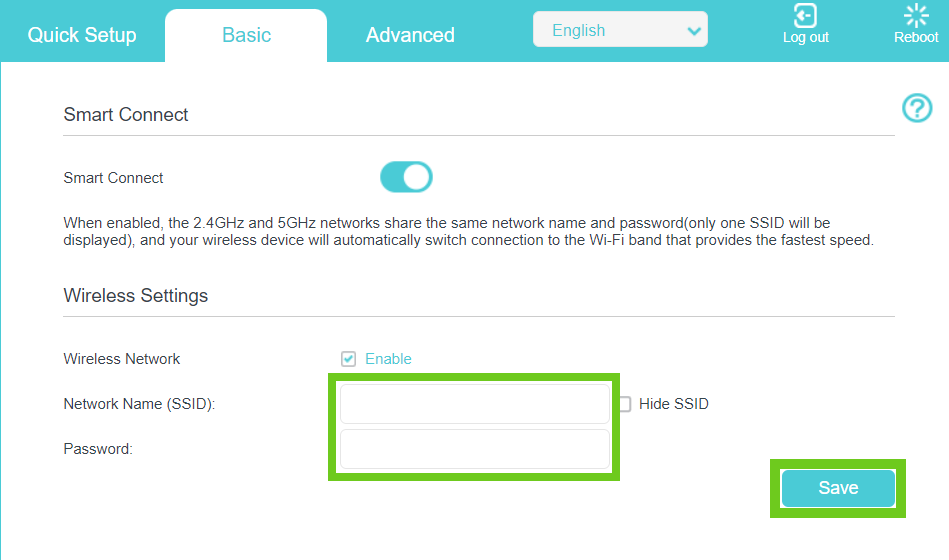
Task: Turn off the Smart Connect switch
Action: pos(406,178)
